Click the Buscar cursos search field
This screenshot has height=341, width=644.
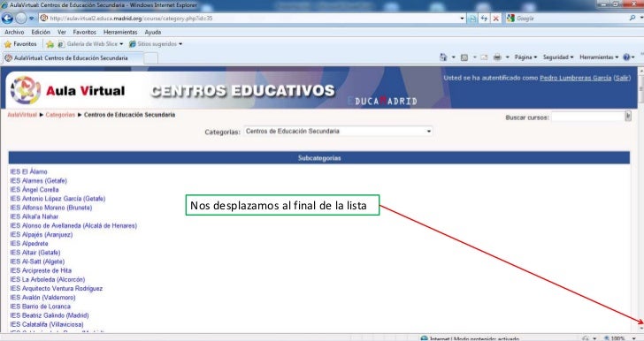point(587,117)
